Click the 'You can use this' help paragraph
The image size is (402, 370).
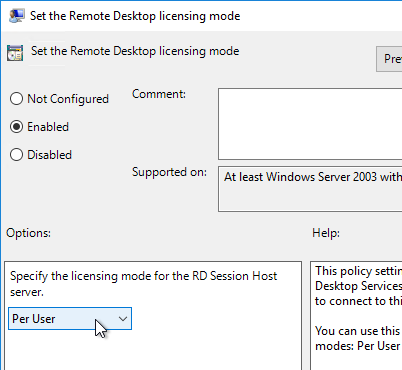(x=358, y=338)
